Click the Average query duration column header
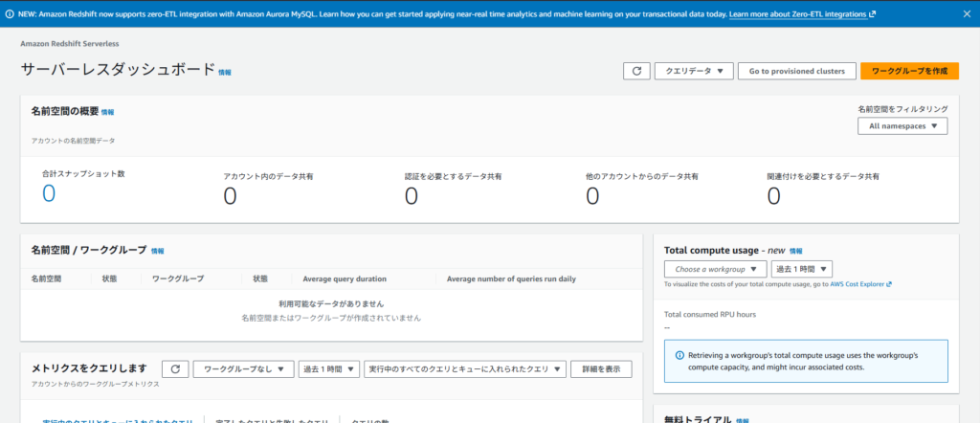Image resolution: width=980 pixels, height=423 pixels. [x=345, y=278]
